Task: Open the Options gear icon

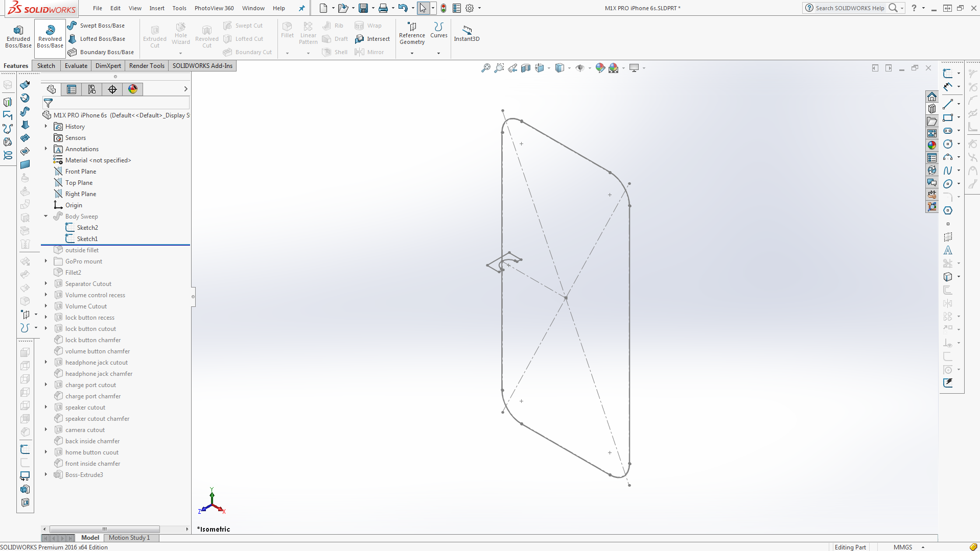Action: 470,8
